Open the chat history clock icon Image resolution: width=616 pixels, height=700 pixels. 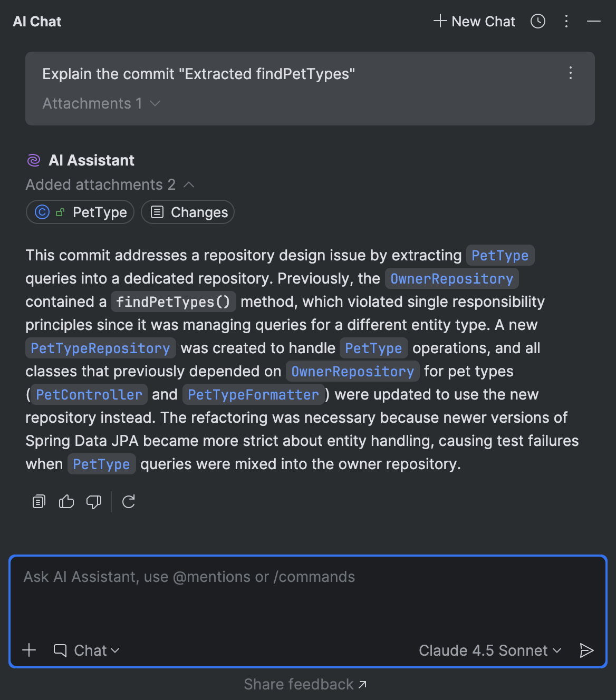537,21
